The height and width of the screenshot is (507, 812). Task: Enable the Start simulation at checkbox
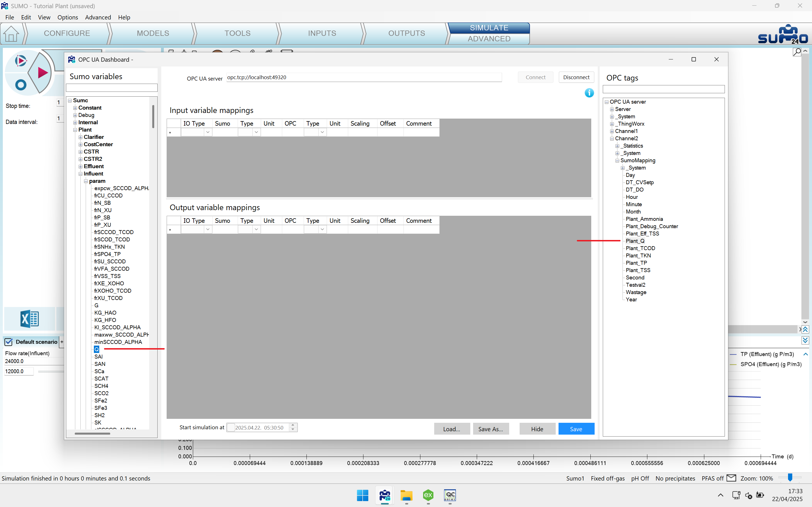pyautogui.click(x=231, y=428)
